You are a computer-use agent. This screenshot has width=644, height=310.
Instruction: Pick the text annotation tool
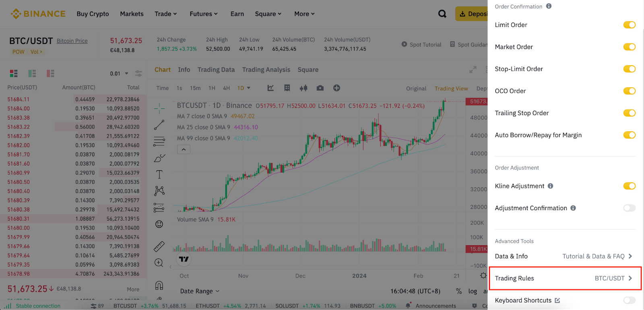[x=159, y=174]
